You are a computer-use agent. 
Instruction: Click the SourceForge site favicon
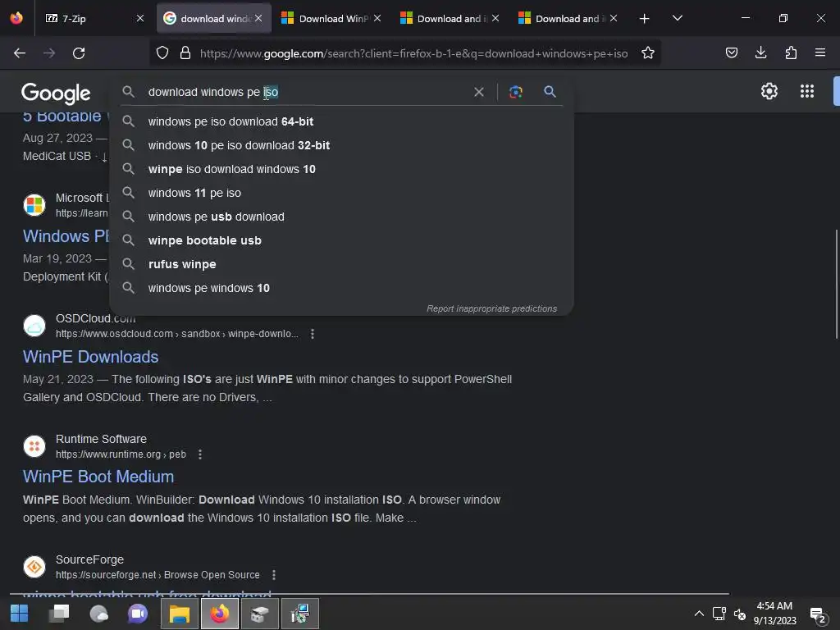(34, 567)
